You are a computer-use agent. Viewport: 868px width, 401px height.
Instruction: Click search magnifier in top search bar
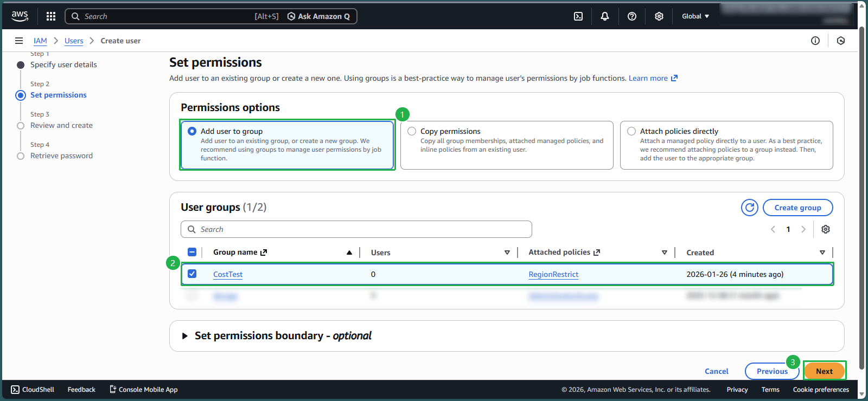point(75,16)
